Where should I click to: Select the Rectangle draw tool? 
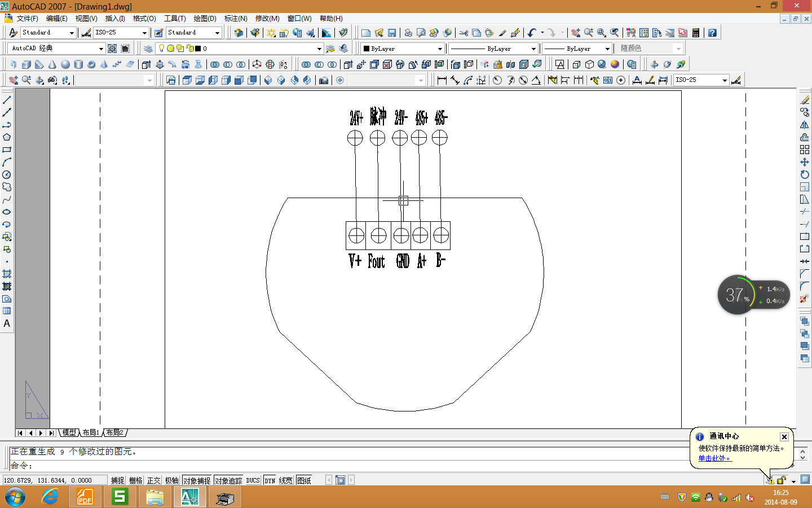coord(7,150)
